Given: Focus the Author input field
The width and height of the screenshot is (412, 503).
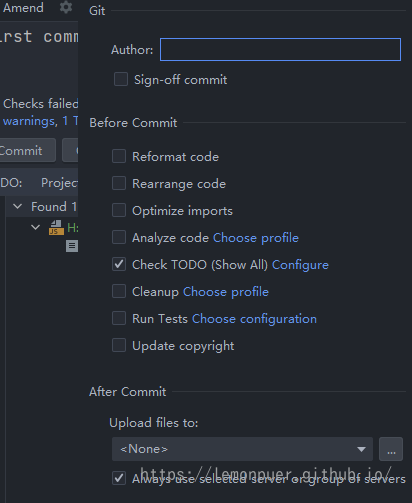Looking at the screenshot, I should click(x=280, y=50).
